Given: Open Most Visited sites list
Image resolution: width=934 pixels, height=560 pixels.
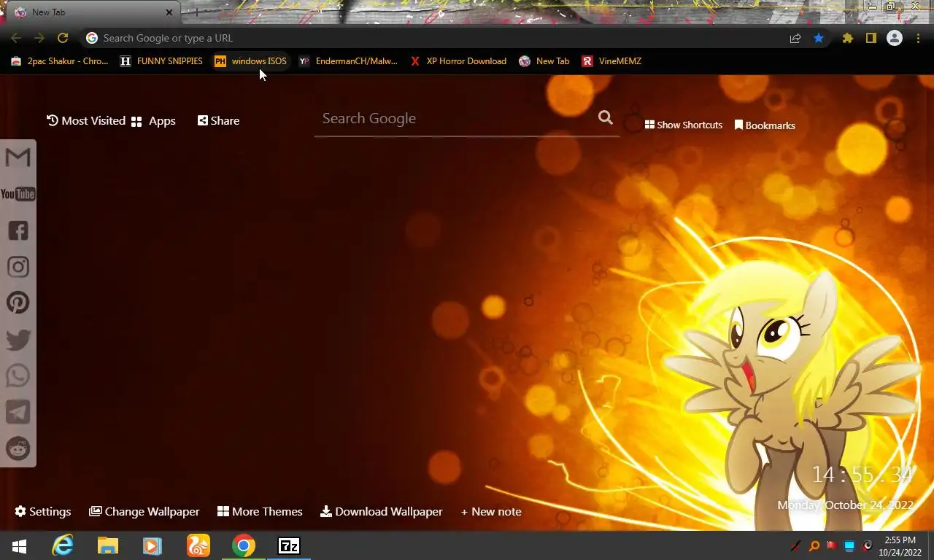Looking at the screenshot, I should click(x=86, y=121).
